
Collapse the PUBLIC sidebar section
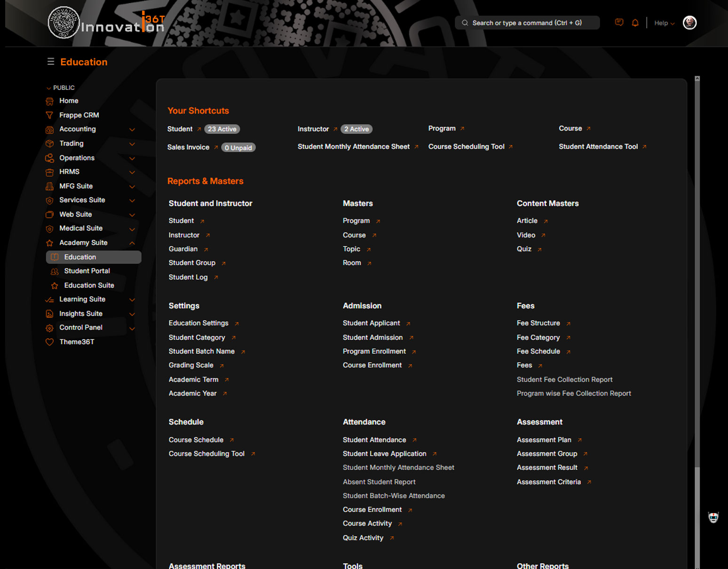48,88
